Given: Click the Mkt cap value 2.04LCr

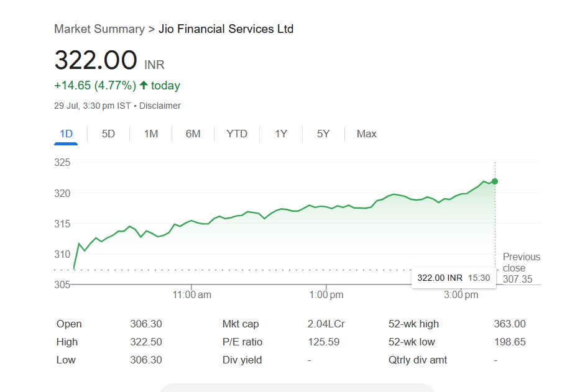Looking at the screenshot, I should pyautogui.click(x=326, y=324).
